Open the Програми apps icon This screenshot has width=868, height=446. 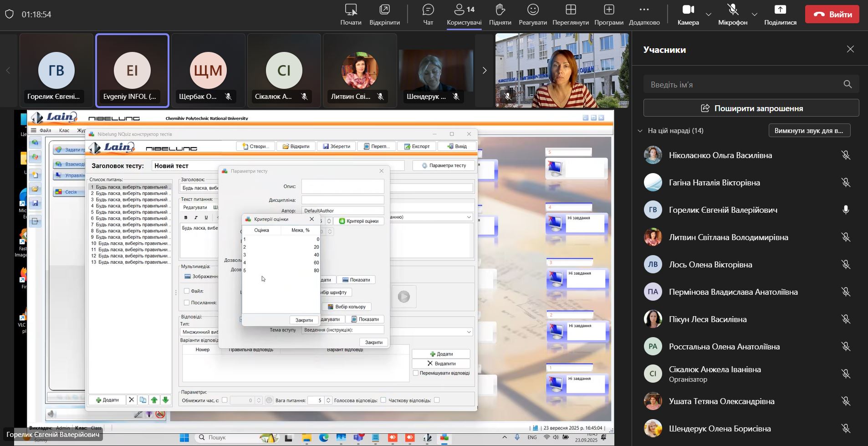pos(608,14)
